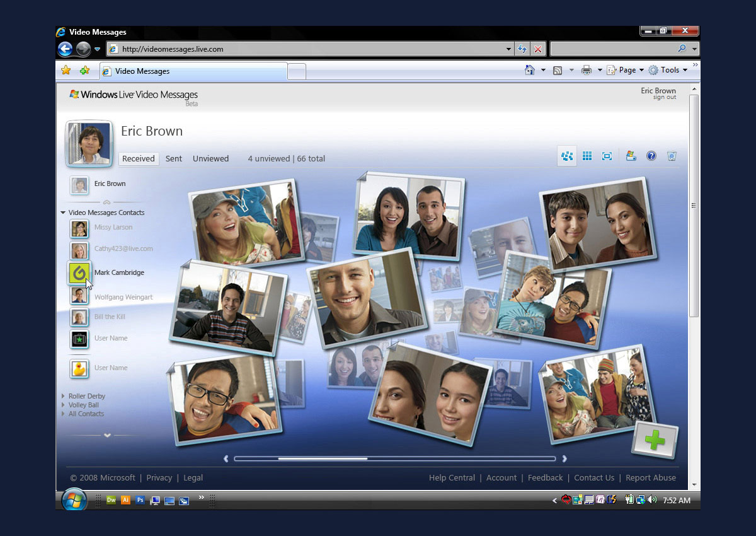Image resolution: width=756 pixels, height=536 pixels.
Task: Click the gallery scroll left arrow
Action: (226, 458)
